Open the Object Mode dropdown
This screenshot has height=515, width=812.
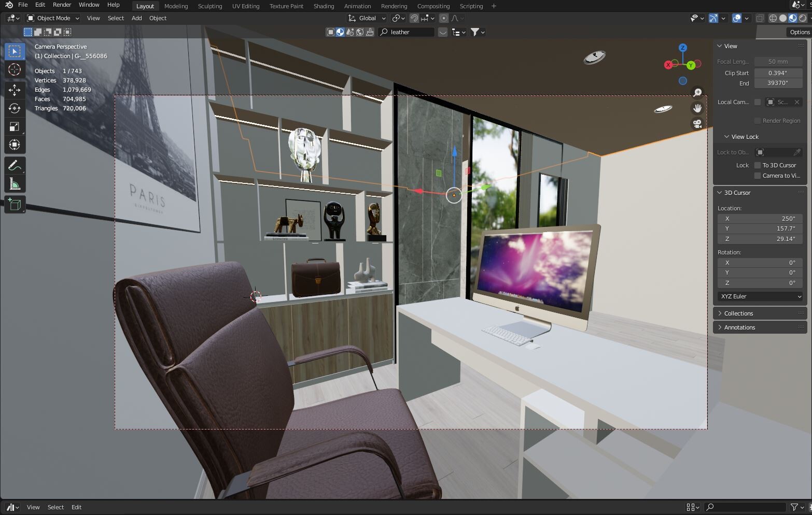52,18
